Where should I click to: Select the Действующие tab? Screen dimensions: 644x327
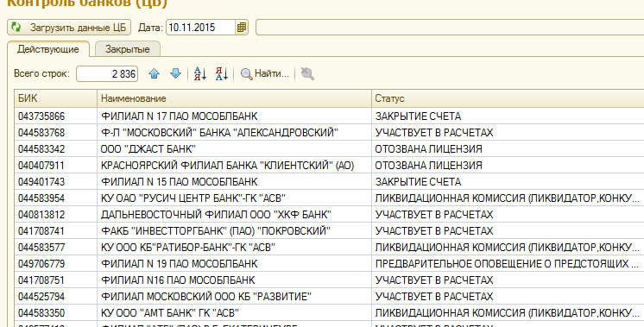[x=48, y=49]
